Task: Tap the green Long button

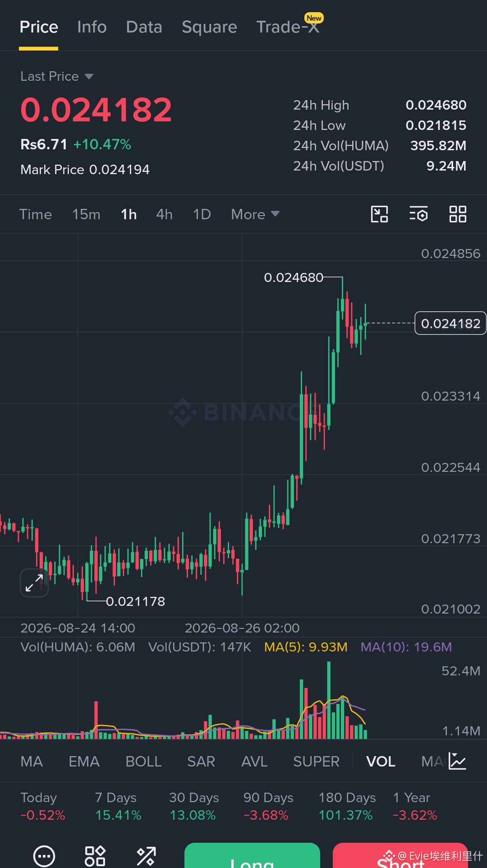Action: (x=252, y=855)
